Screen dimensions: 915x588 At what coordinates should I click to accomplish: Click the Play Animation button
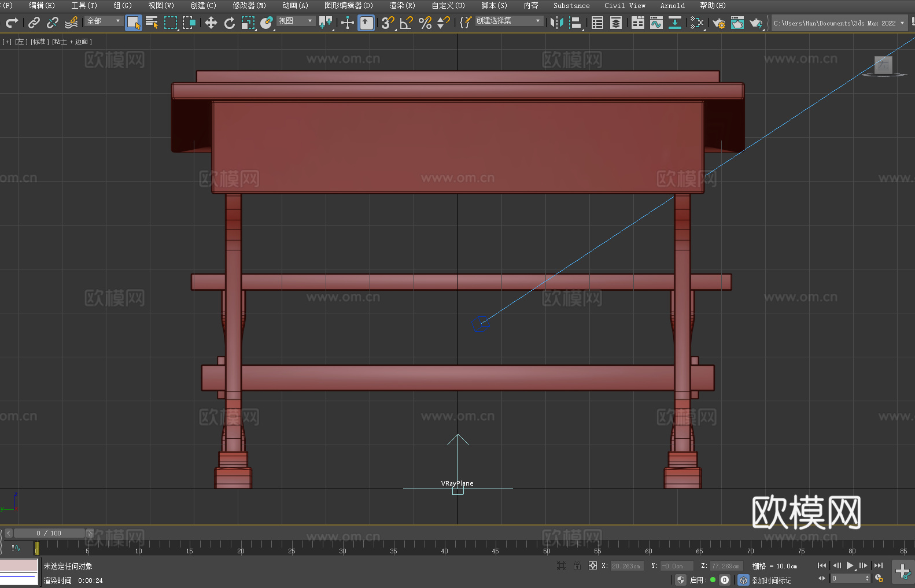(850, 565)
